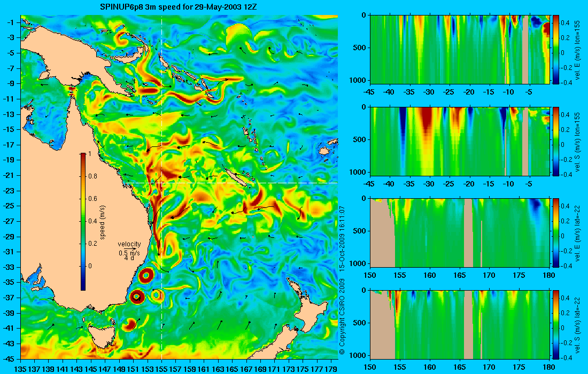Click the "15-Oct-2009 16:11:07" timestamp
Viewport: 588px width, 374px height.
[342, 238]
